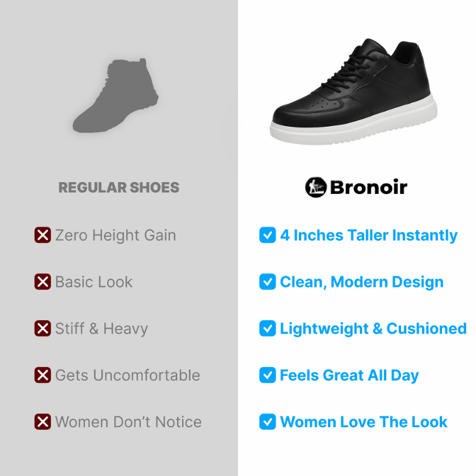Screen dimensions: 476x476
Task: Select the Zero Height Gain text
Action: tap(115, 236)
